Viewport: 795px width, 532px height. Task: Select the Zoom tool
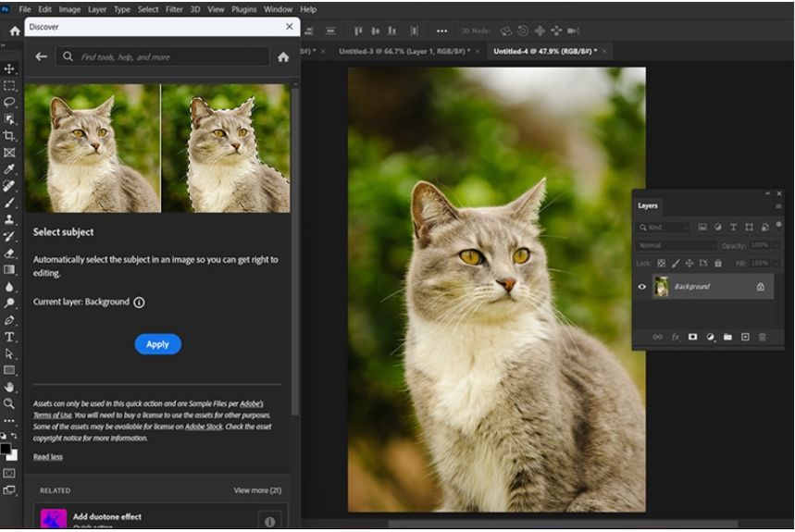tap(10, 403)
